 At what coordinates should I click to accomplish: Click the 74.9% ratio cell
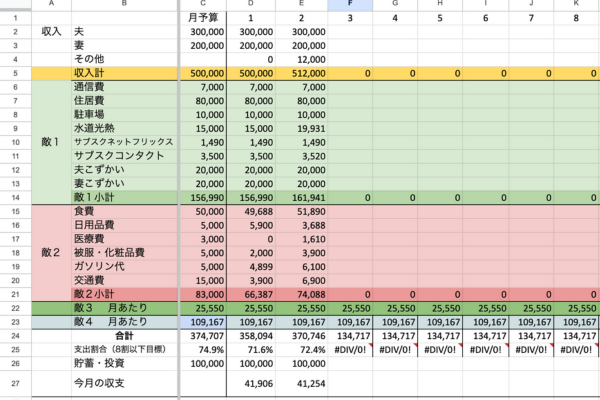pos(203,349)
